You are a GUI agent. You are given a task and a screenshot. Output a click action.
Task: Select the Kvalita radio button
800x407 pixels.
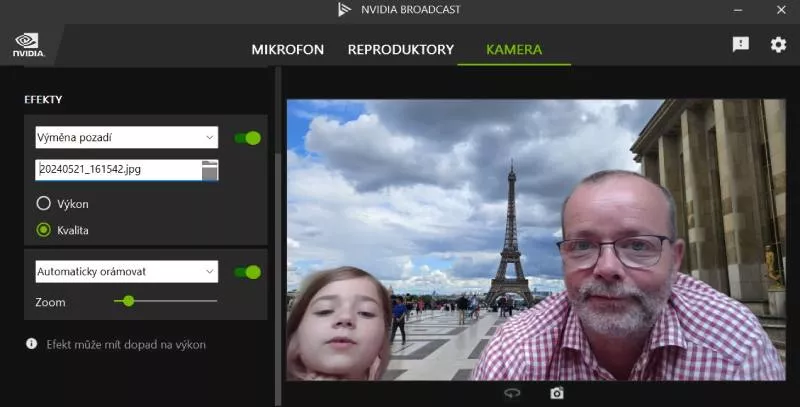coord(43,230)
